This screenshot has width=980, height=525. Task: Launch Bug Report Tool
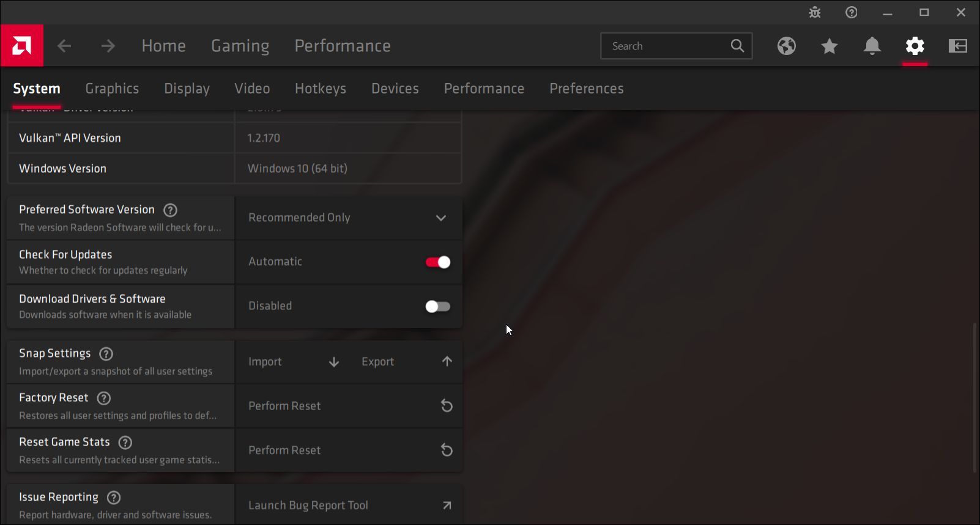click(x=349, y=505)
